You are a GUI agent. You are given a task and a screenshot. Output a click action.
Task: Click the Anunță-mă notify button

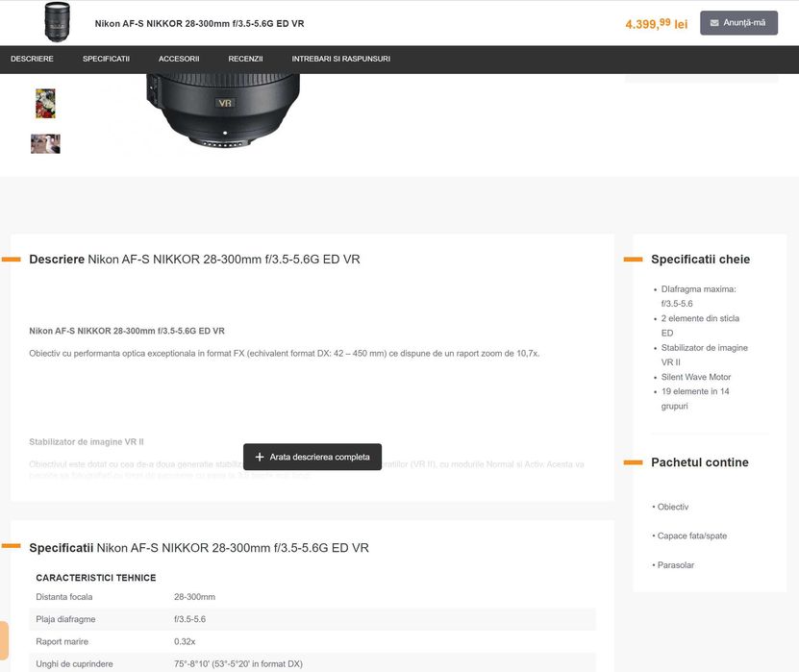pyautogui.click(x=738, y=23)
